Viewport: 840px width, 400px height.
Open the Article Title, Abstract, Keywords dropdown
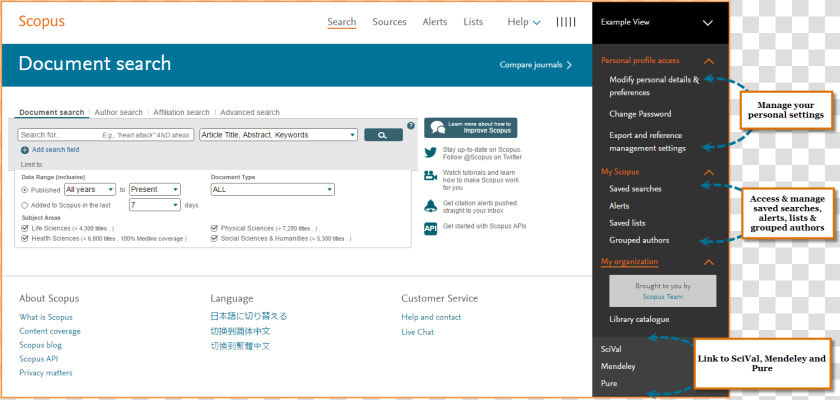click(x=278, y=135)
